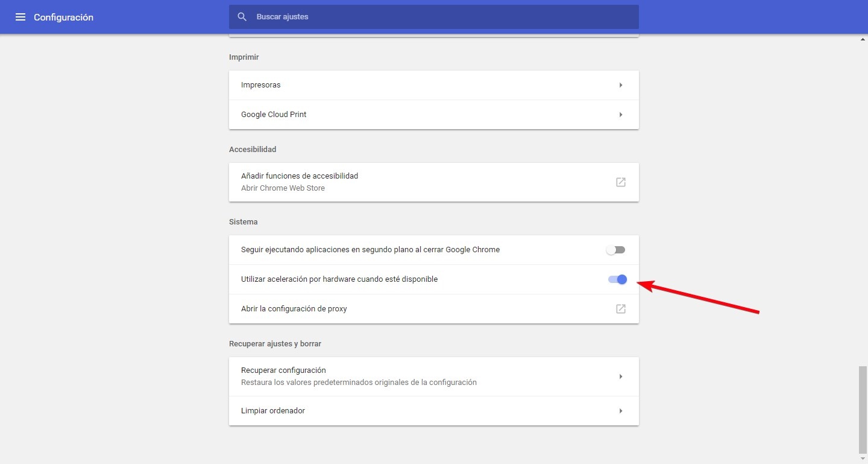Select the Google Cloud Print label
868x464 pixels.
pyautogui.click(x=274, y=115)
